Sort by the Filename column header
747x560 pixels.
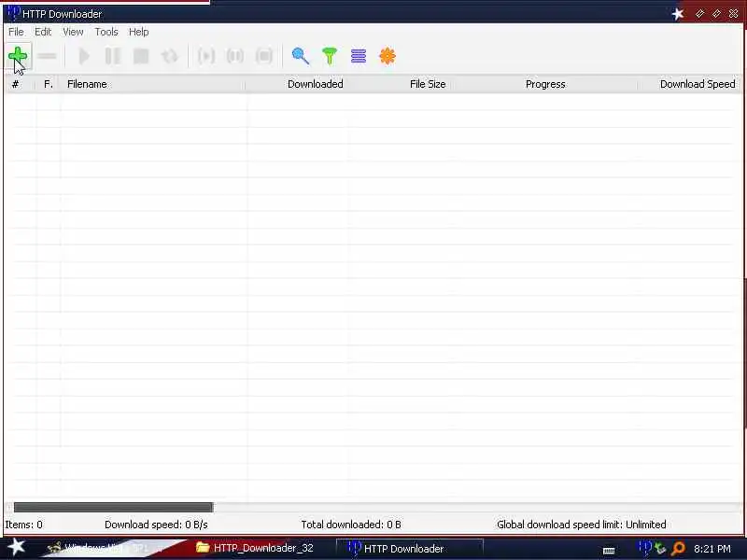pos(153,84)
